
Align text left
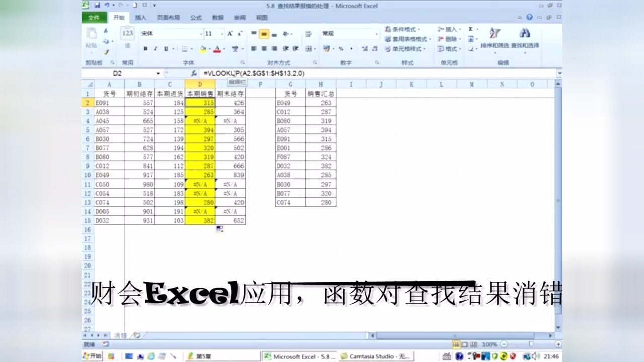click(254, 49)
